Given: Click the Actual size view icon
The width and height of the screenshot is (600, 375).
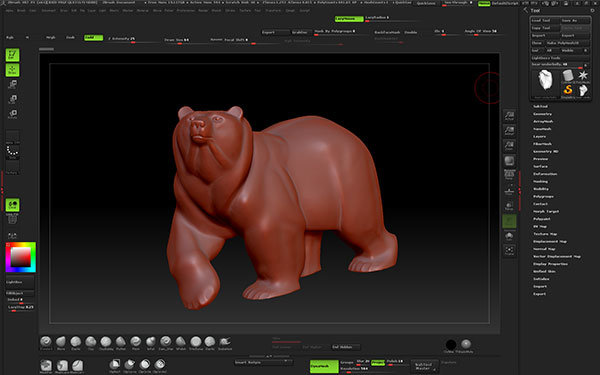Looking at the screenshot, I should [509, 115].
